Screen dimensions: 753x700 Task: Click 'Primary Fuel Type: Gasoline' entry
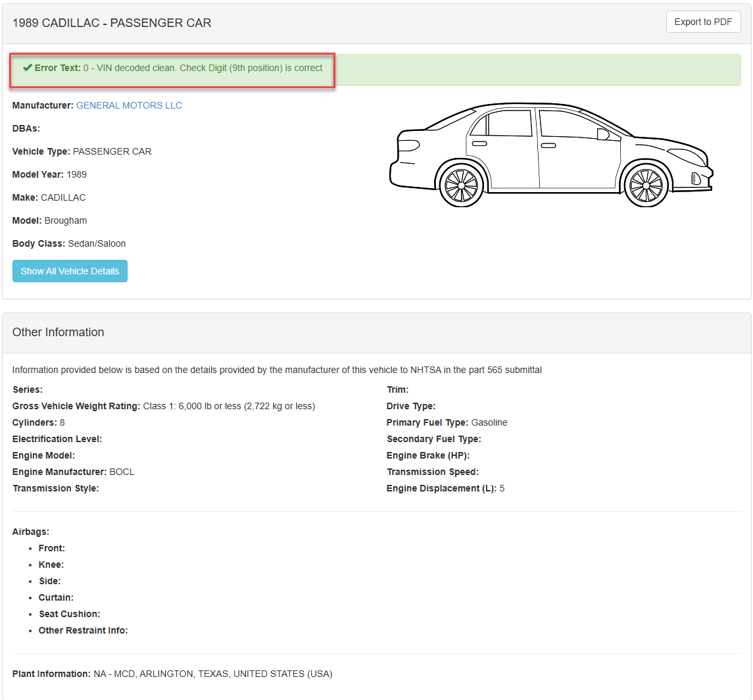(447, 423)
